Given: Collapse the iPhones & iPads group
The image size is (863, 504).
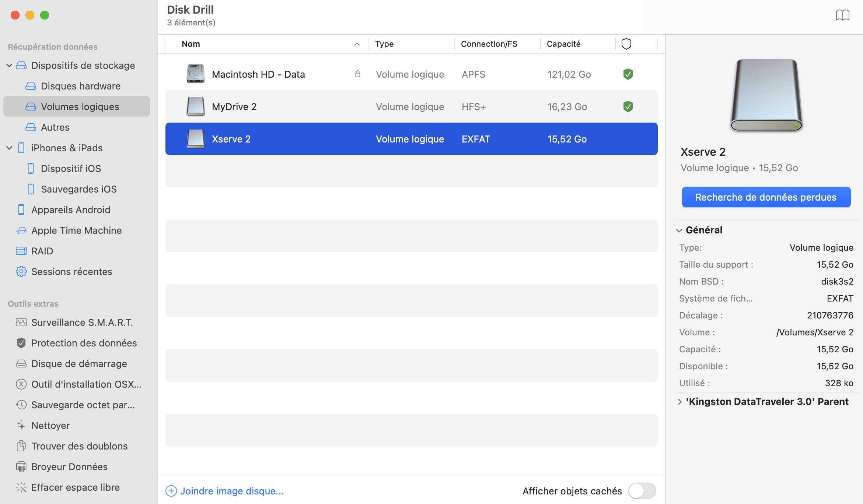Looking at the screenshot, I should coord(9,148).
